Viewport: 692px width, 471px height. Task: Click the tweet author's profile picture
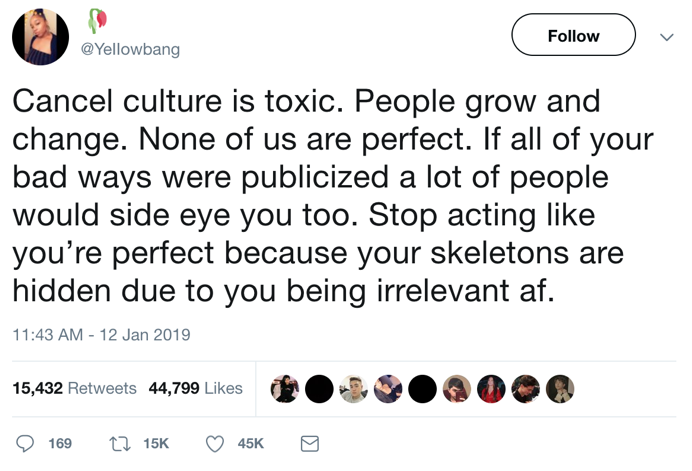pos(40,37)
